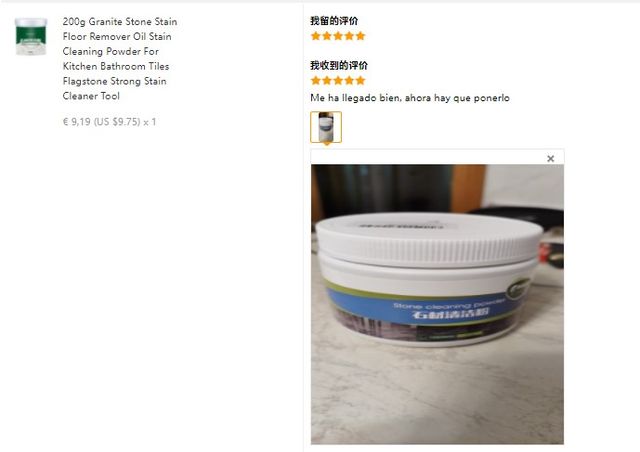
Task: Click the 我收到的评价 heading
Action: click(339, 65)
